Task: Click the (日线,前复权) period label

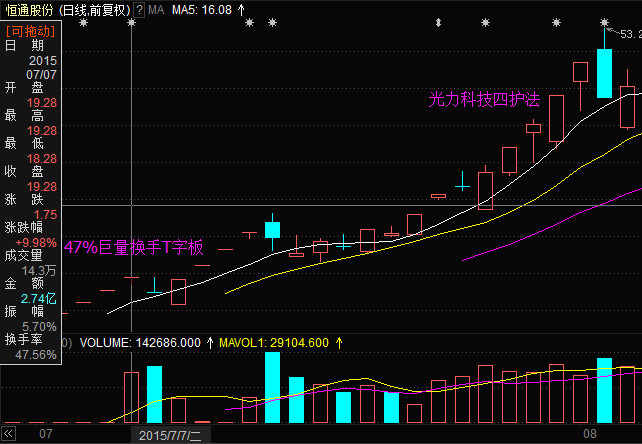Action: 95,10
